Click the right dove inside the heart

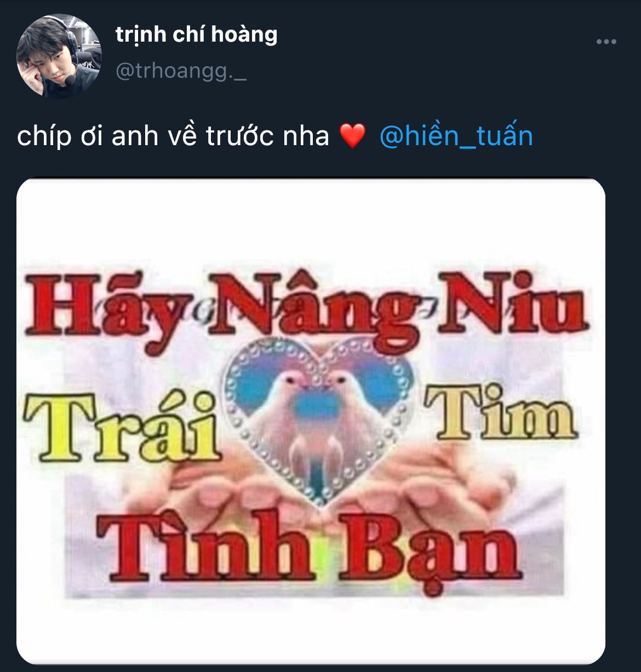tap(347, 416)
